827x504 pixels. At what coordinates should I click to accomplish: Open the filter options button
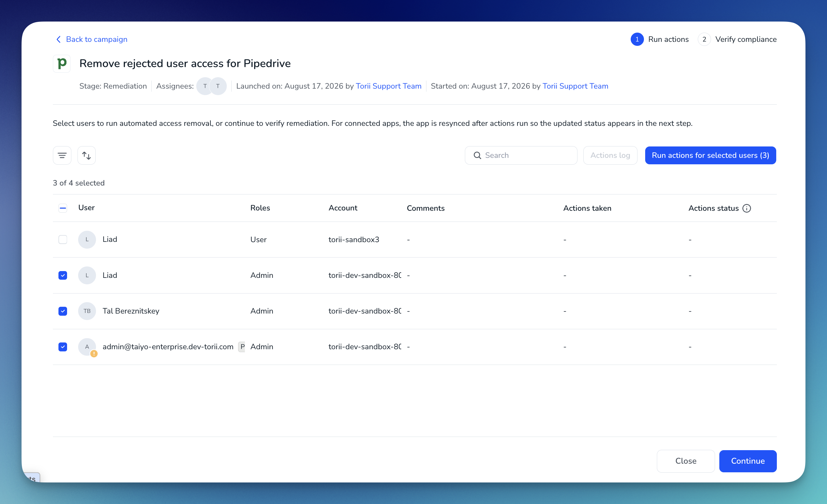tap(62, 155)
